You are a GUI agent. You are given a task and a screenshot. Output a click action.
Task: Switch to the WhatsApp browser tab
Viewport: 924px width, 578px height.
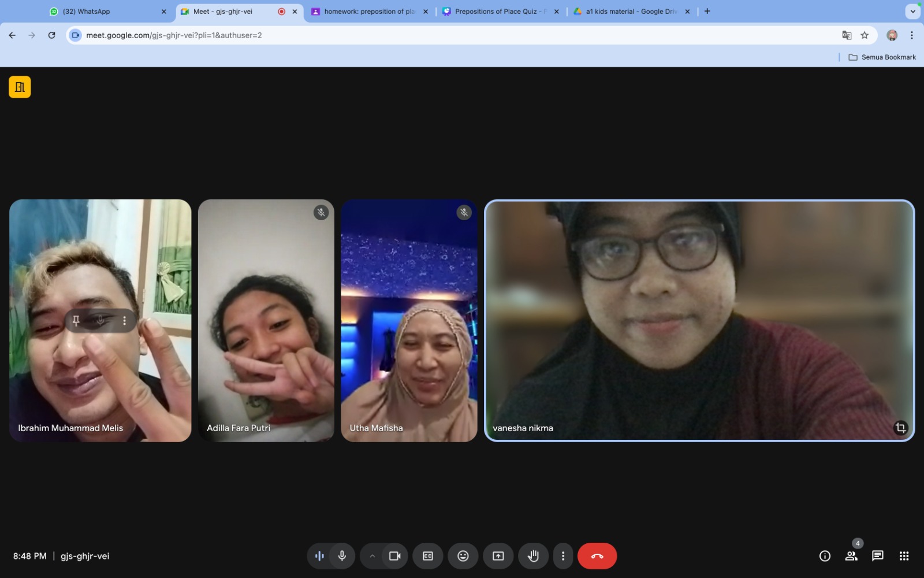coord(87,12)
